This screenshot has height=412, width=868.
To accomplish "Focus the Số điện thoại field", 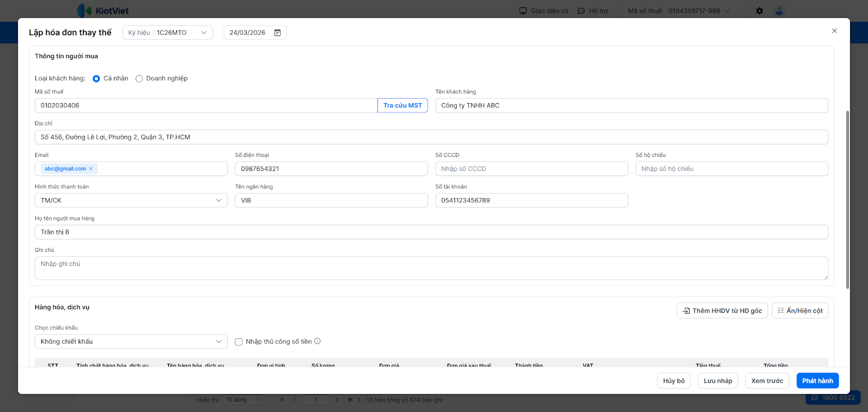I will coord(331,169).
